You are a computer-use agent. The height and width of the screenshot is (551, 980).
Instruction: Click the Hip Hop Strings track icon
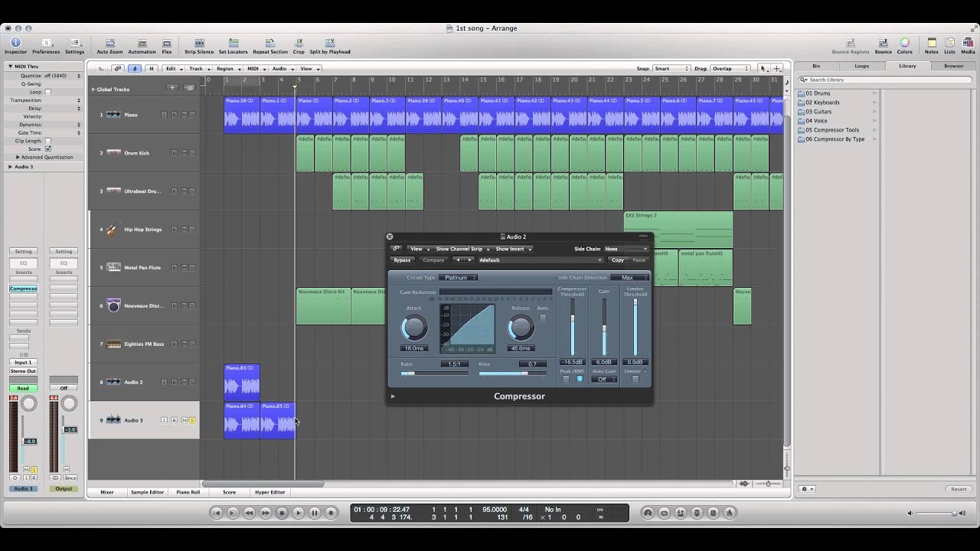[x=113, y=230]
